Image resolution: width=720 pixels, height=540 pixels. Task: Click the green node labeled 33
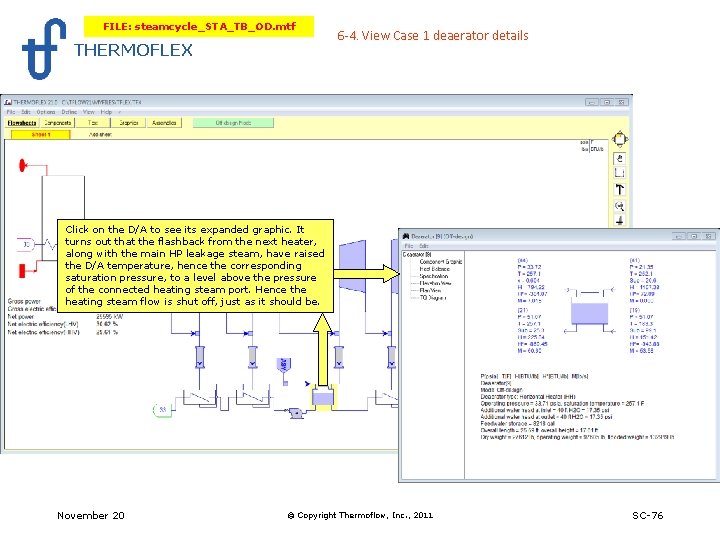[x=162, y=409]
